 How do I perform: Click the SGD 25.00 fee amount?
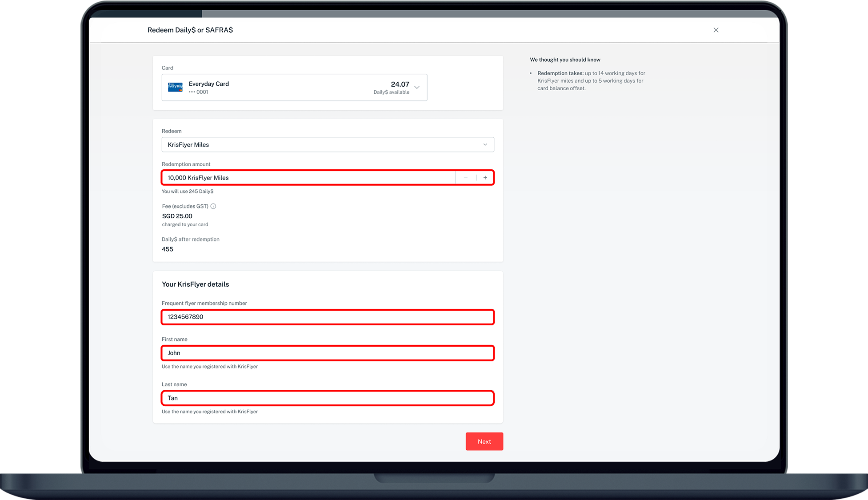pos(177,216)
